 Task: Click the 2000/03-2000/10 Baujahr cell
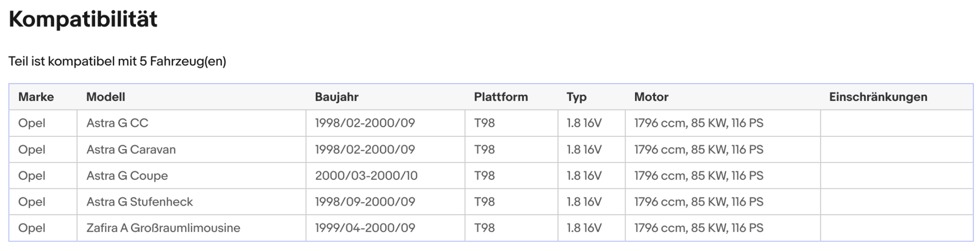point(366,176)
